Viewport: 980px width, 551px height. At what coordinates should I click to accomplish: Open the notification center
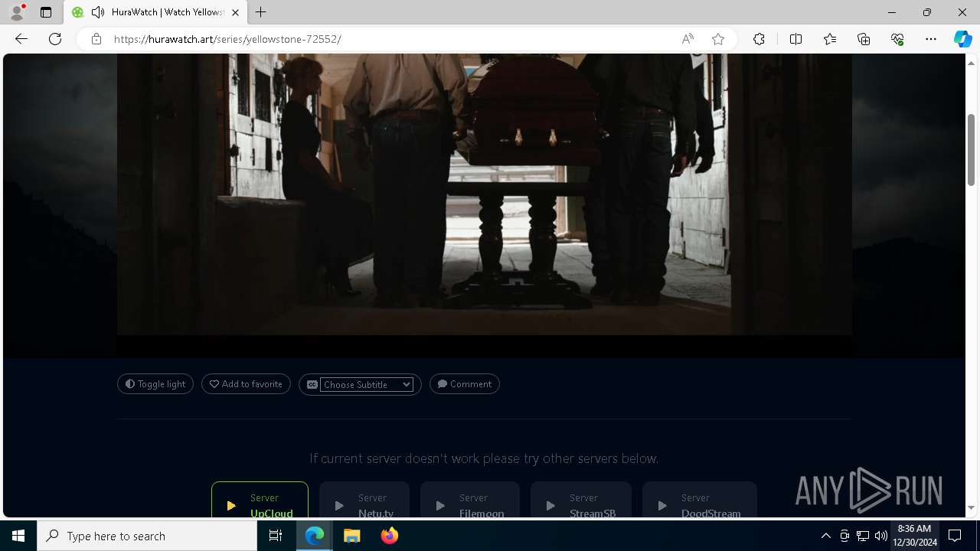(x=955, y=536)
